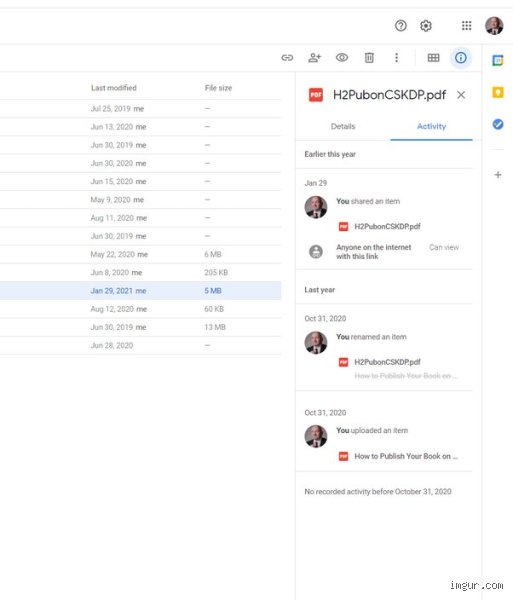Open Google Calendar side panel
Screen dimensions: 513x600
click(x=498, y=60)
